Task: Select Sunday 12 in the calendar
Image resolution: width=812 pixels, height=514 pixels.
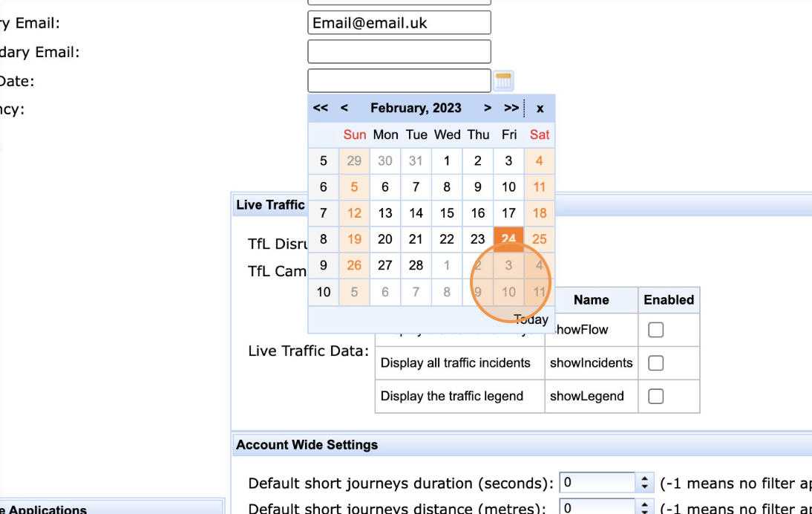Action: [x=355, y=213]
